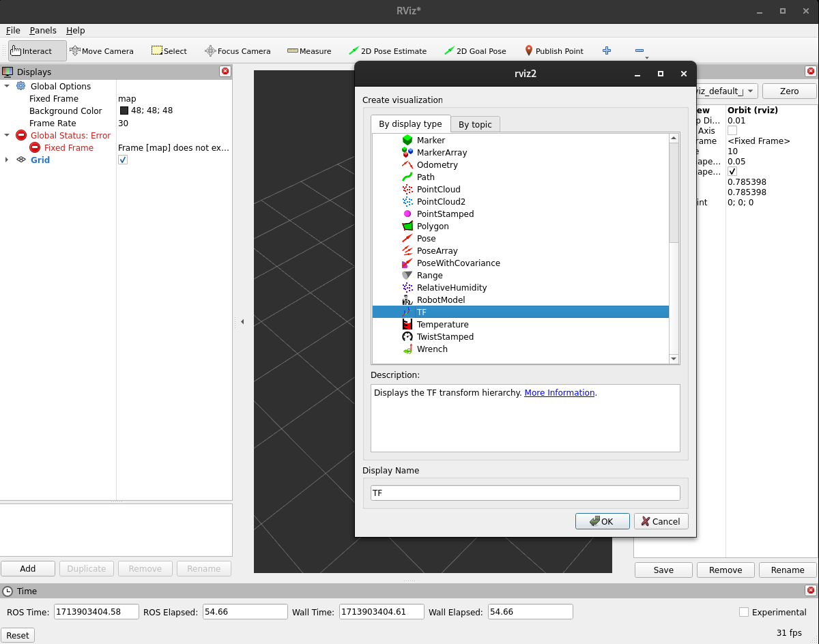The image size is (819, 644).
Task: Toggle the Grid display checkbox
Action: 123,160
